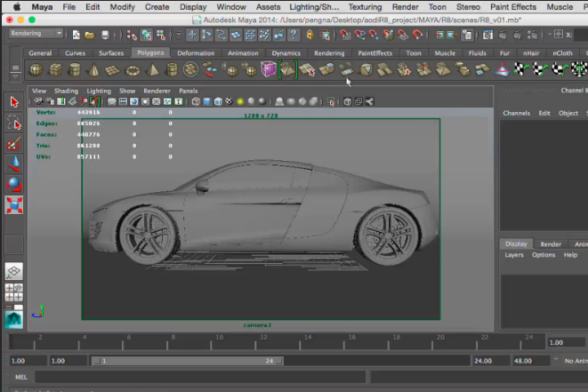Viewport: 588px width, 392px height.
Task: Create a polygon torus from the shelf
Action: [x=133, y=69]
